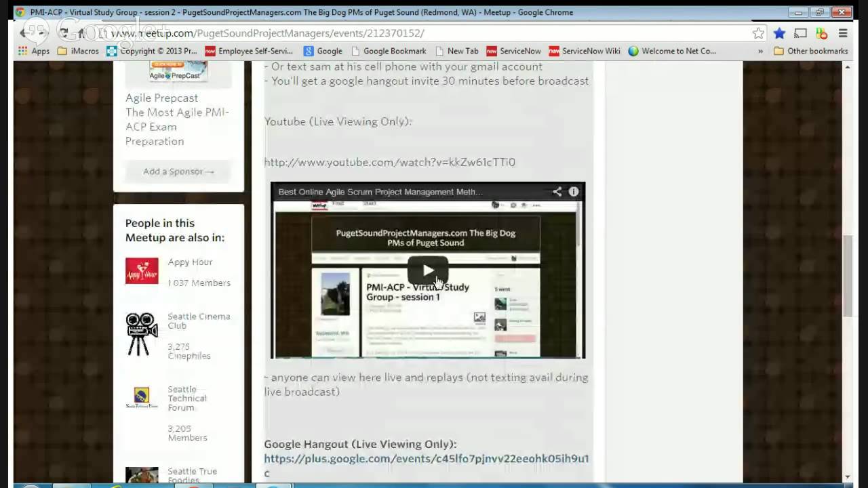Open the ServiceNow Wiki bookmark
868x488 pixels.
click(585, 51)
